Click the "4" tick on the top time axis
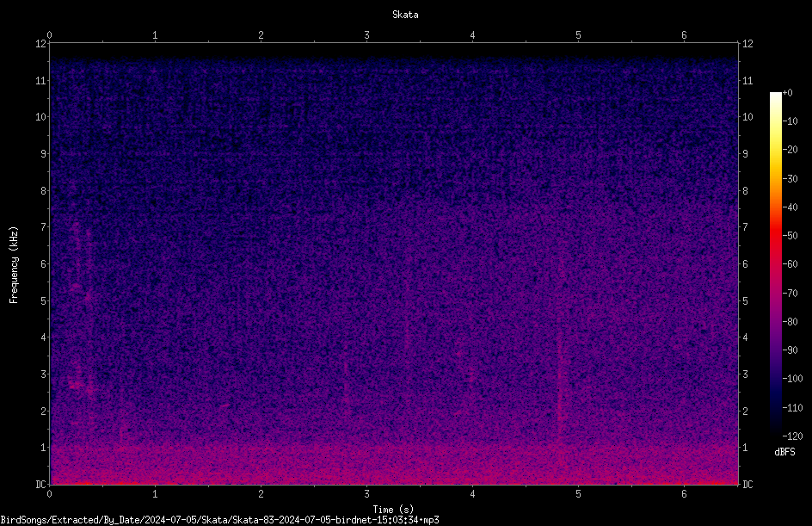 [x=472, y=35]
